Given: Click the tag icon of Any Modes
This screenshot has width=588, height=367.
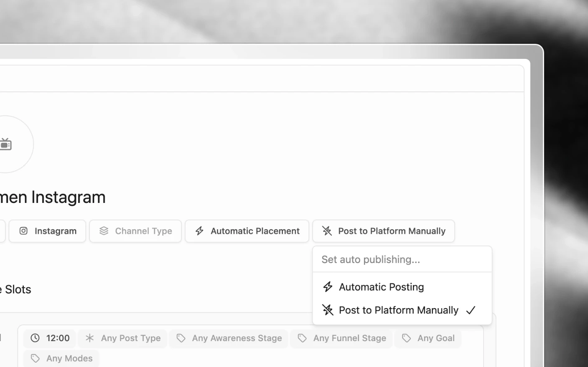Looking at the screenshot, I should 35,358.
